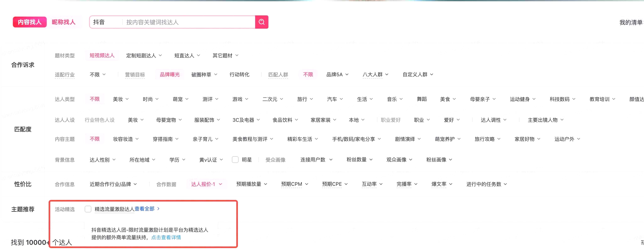Open 我的清单 list

631,22
